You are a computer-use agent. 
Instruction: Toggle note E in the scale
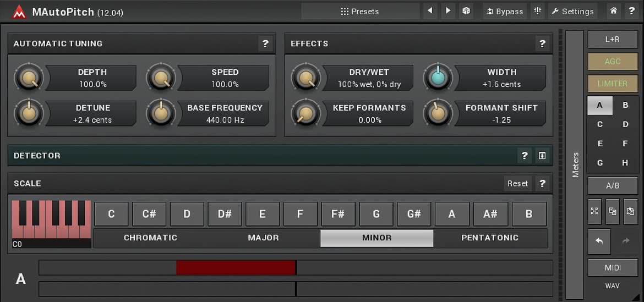(263, 214)
